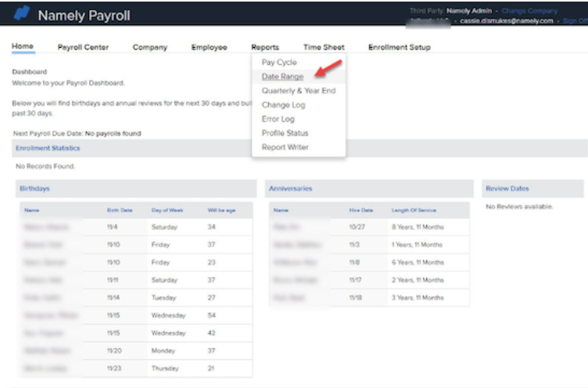
Task: Open the Company menu
Action: point(149,48)
